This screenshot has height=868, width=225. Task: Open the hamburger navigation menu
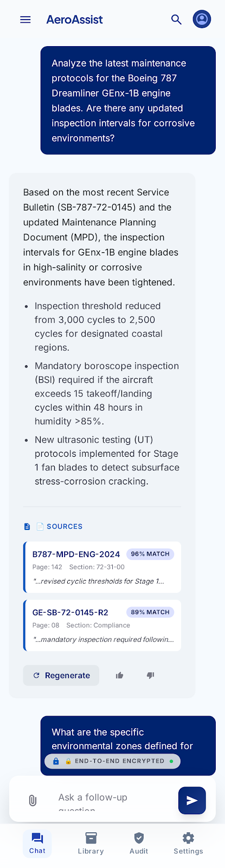pos(25,20)
